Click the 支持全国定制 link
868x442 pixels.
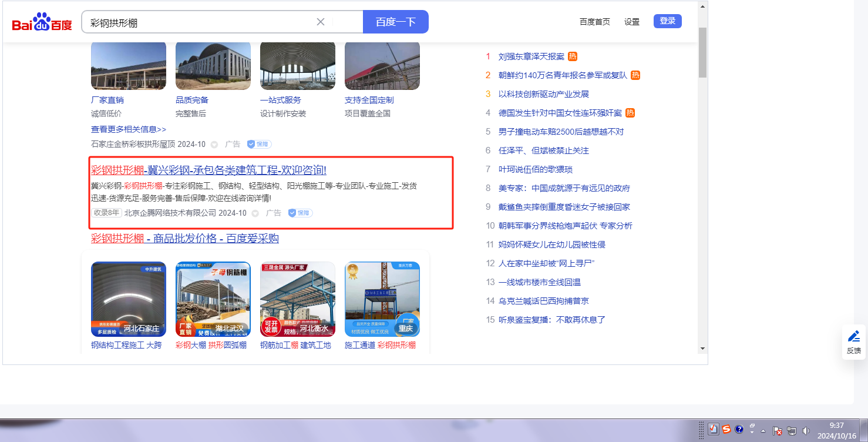click(369, 100)
